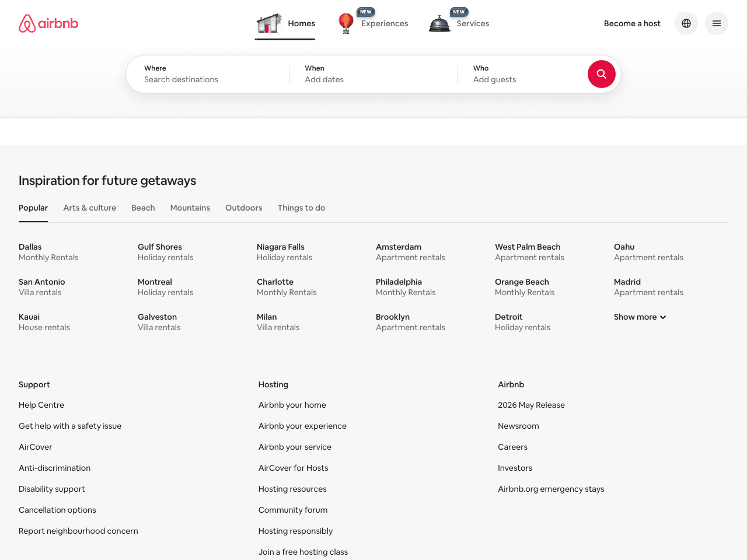Click the Services bell icon
The image size is (747, 560).
tap(439, 24)
